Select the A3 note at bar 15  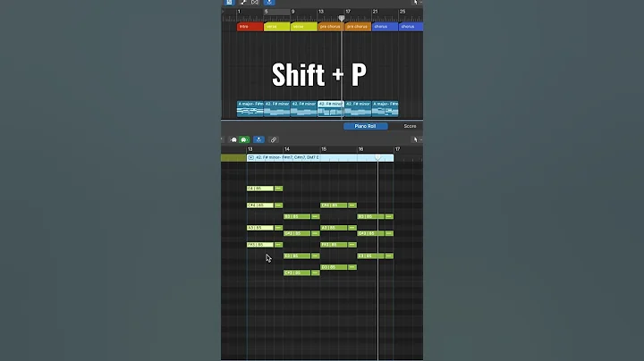click(x=334, y=228)
